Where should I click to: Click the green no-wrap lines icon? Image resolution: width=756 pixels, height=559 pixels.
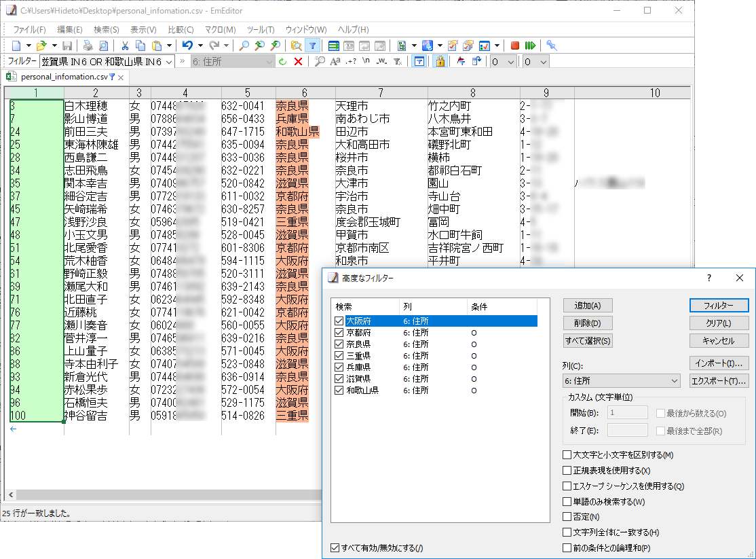[x=333, y=46]
